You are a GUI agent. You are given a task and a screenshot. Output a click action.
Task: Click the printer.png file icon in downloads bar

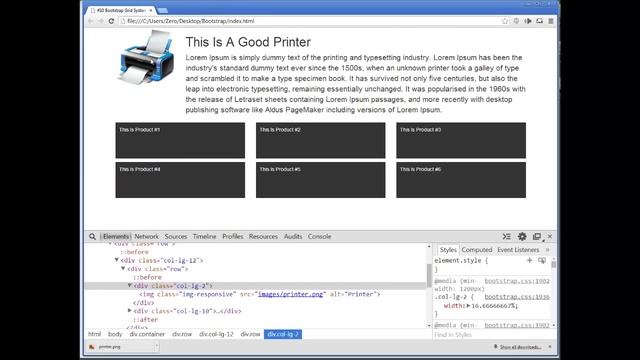click(x=91, y=347)
